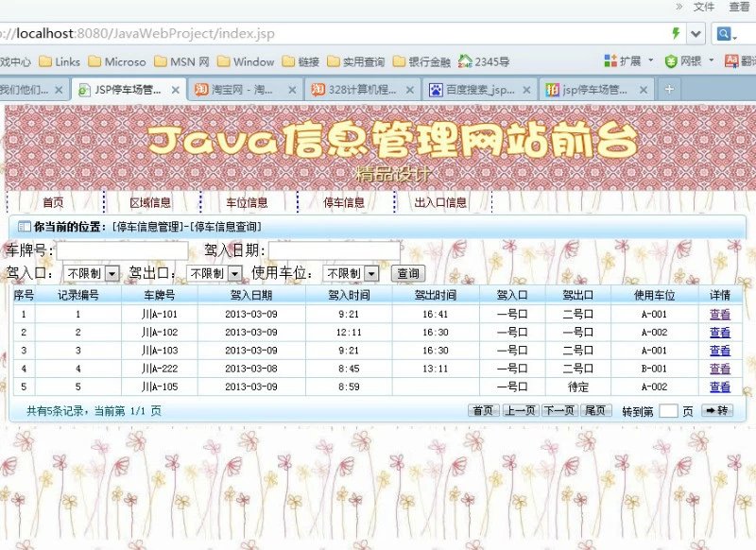View details of record 川A-101
This screenshot has height=550, width=756.
coord(720,315)
